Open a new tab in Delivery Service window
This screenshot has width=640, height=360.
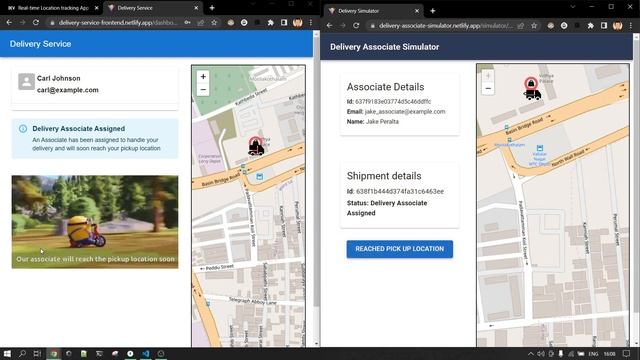click(x=212, y=8)
